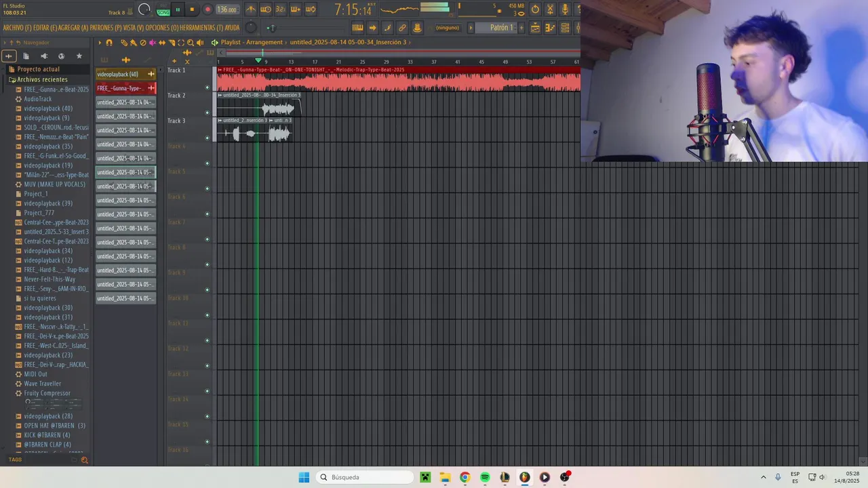Open the plugin picker hat icon
This screenshot has width=868, height=488.
[417, 28]
